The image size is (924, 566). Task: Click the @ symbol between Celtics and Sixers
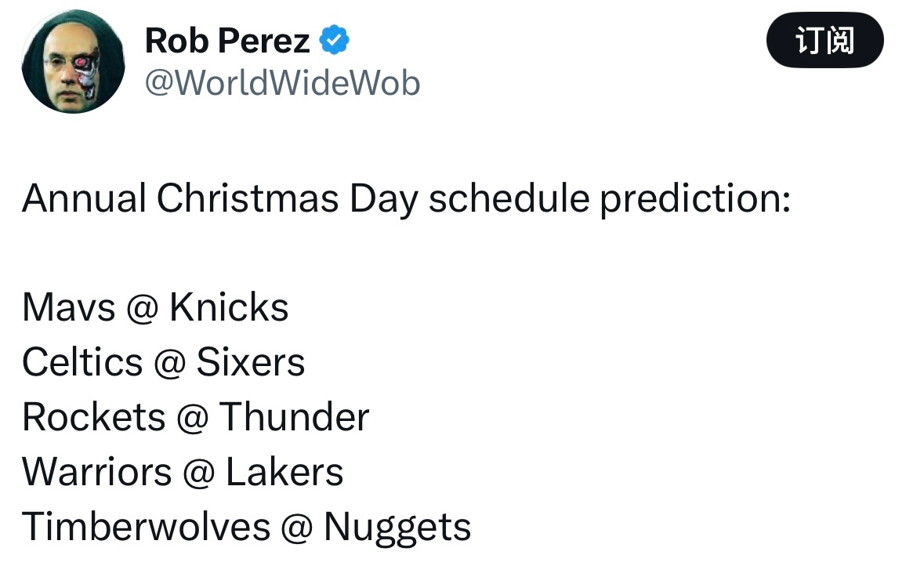point(170,364)
